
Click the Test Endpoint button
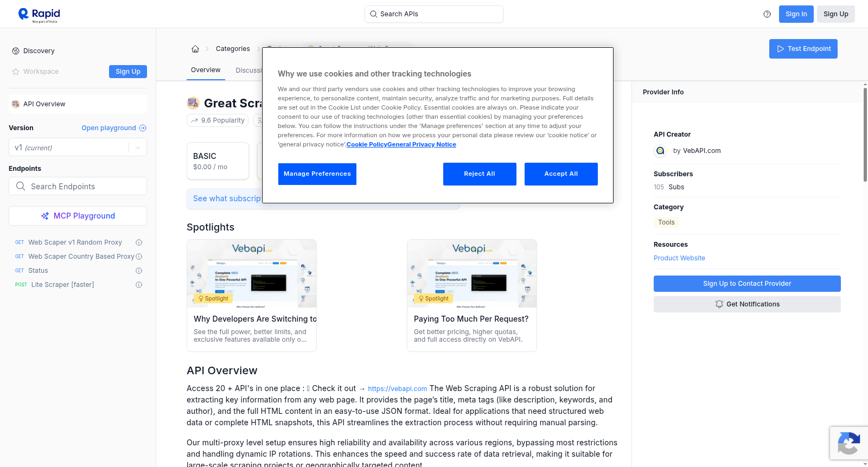pos(803,49)
